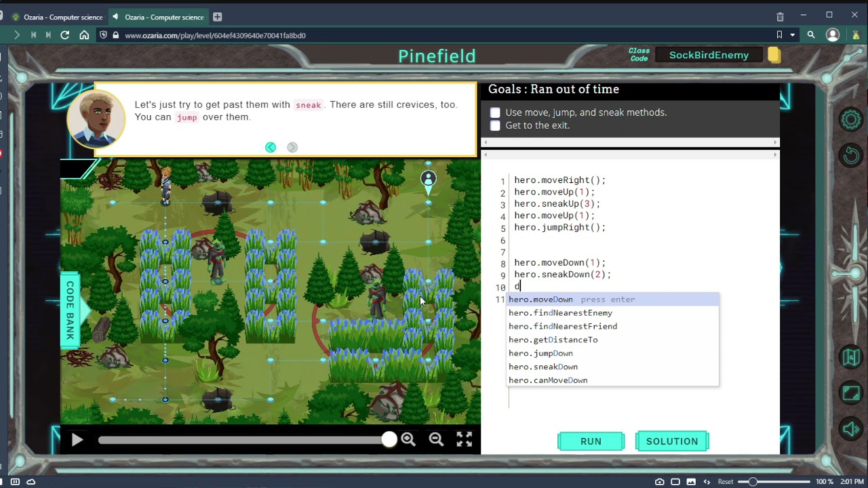Choose hero.getDistanceTo from autocomplete
This screenshot has width=868, height=488.
tap(613, 340)
